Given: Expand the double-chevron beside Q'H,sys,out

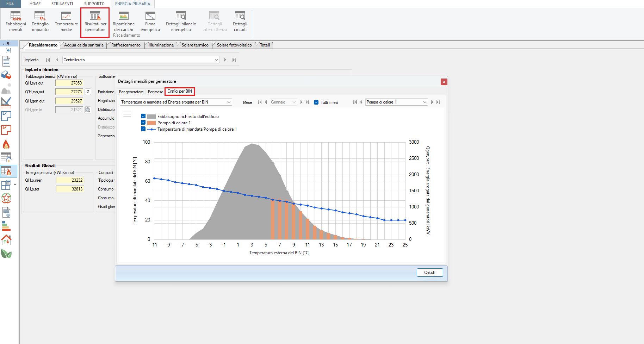Looking at the screenshot, I should pyautogui.click(x=88, y=92).
